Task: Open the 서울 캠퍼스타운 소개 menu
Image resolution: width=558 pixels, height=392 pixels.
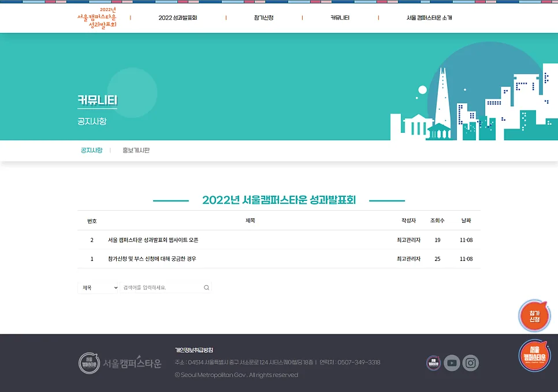Action: [429, 18]
